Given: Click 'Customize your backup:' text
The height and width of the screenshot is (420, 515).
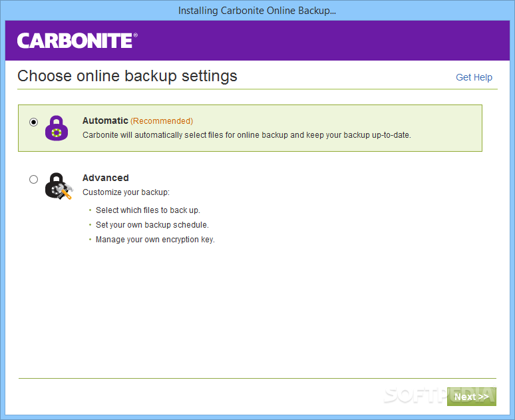Looking at the screenshot, I should (126, 192).
